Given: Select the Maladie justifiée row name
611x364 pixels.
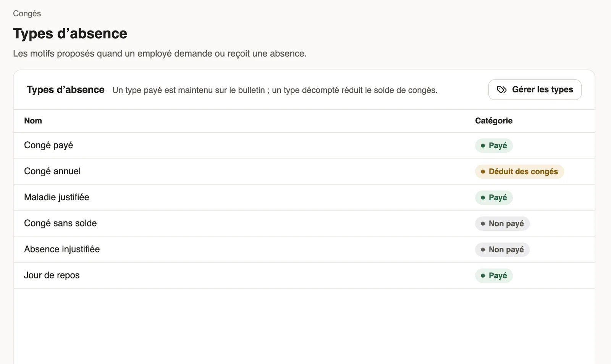Looking at the screenshot, I should 57,197.
